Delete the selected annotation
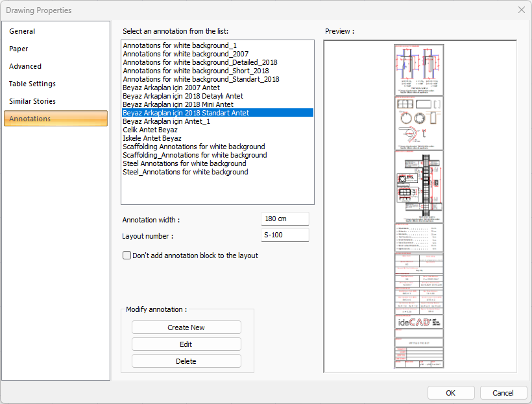 [x=186, y=361]
